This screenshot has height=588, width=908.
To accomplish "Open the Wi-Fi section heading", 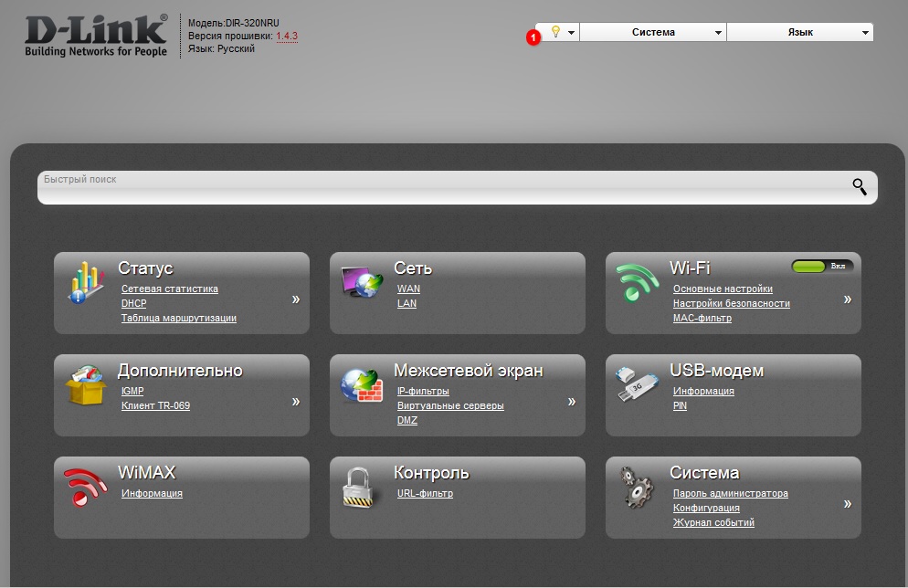I will 690,268.
